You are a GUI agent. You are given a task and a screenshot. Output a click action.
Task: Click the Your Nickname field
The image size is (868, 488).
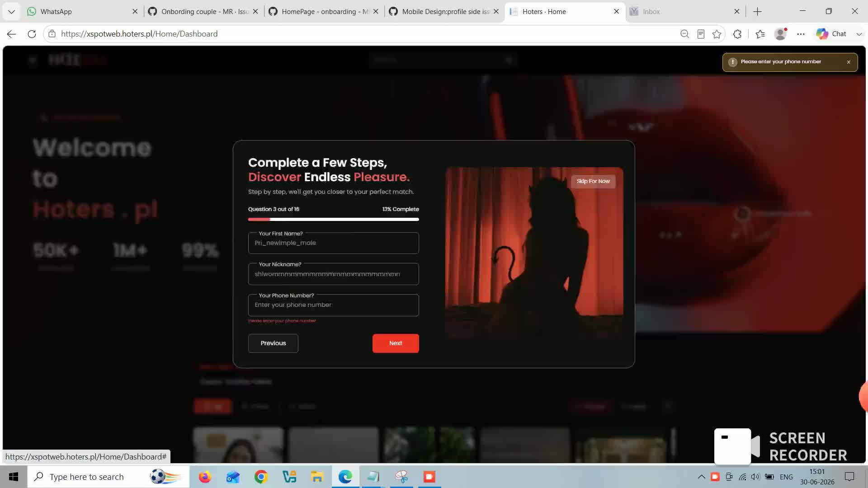tap(334, 274)
